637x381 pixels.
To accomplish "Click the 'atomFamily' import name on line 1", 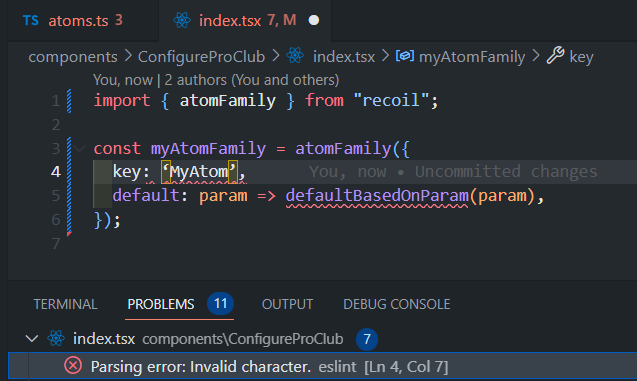I will click(x=228, y=100).
